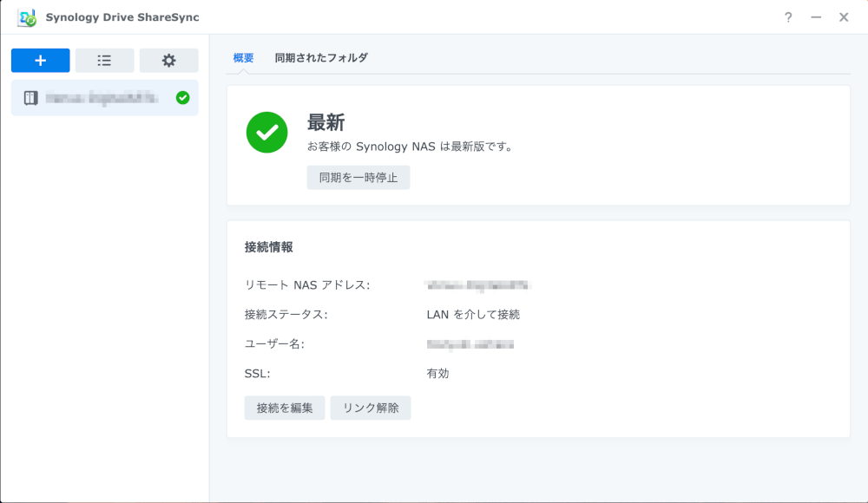Click the blue add connection plus button
This screenshot has width=868, height=503.
[x=41, y=61]
